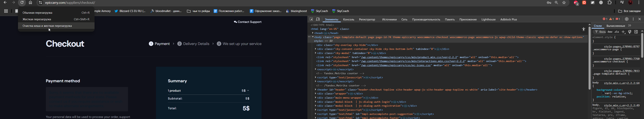644x119 pixels.
Task: Open the Adblock Plus DevTools tab
Action: pyautogui.click(x=508, y=19)
